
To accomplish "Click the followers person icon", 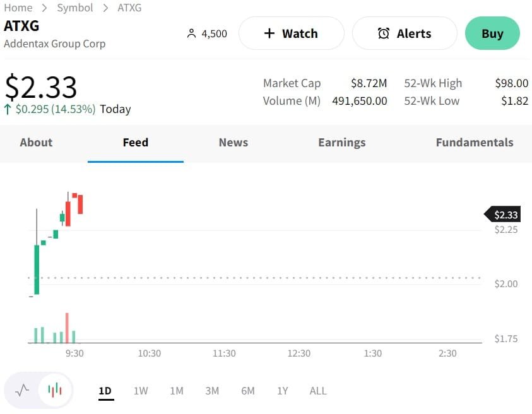I will [192, 33].
